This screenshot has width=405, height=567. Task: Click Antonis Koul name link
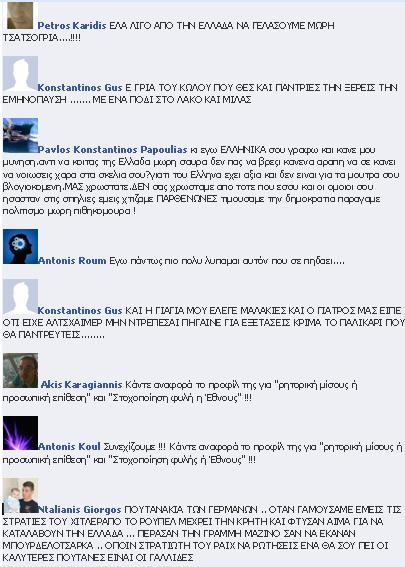pyautogui.click(x=69, y=447)
